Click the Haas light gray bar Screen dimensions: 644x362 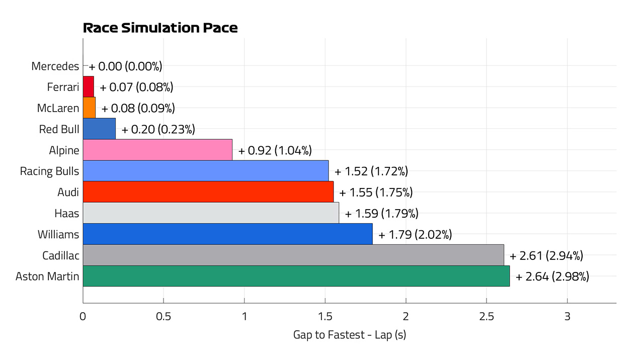(211, 213)
